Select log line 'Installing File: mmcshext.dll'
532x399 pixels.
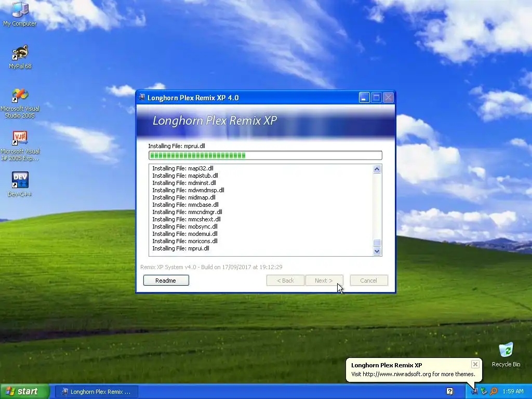187,219
